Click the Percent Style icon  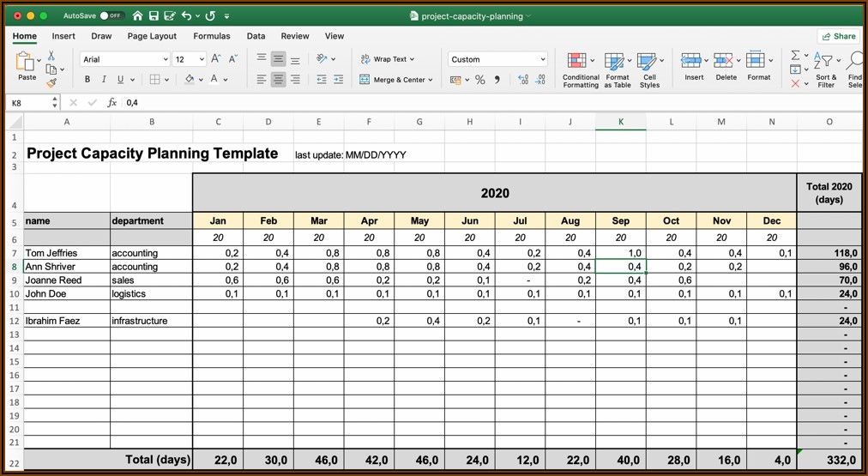click(x=479, y=80)
